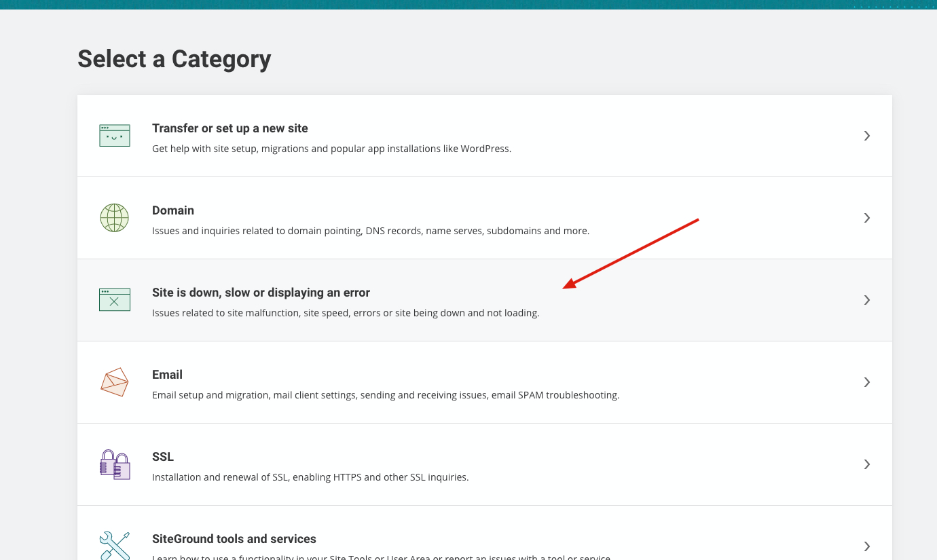Click the error-page icon beside Site is down
937x560 pixels.
[114, 299]
